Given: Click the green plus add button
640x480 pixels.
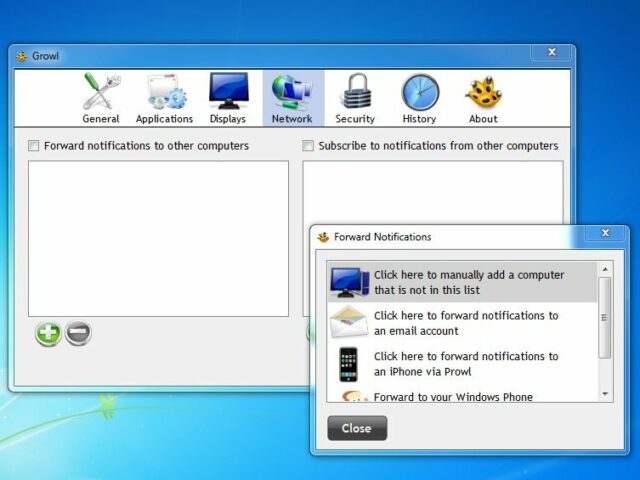Looking at the screenshot, I should point(48,334).
